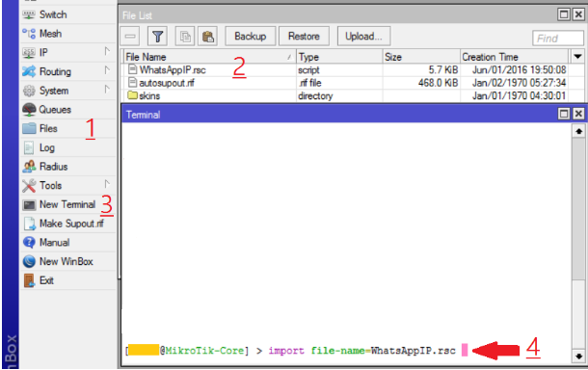
Task: Click the Upload... button
Action: 363,37
